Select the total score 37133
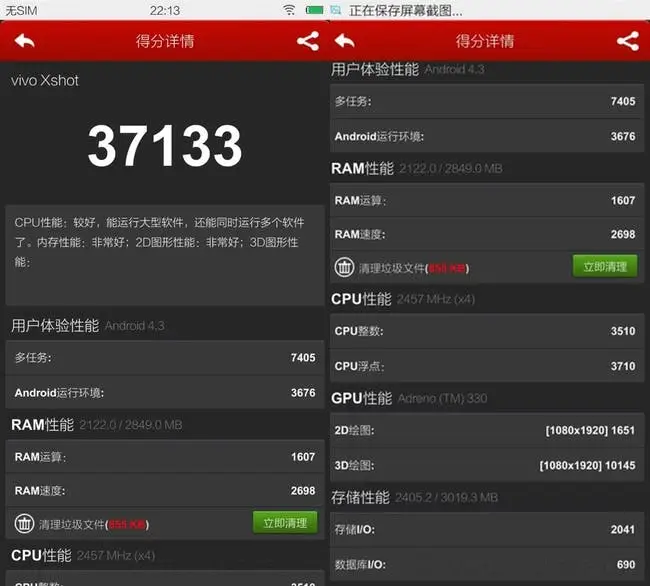650x586 pixels. coord(165,146)
